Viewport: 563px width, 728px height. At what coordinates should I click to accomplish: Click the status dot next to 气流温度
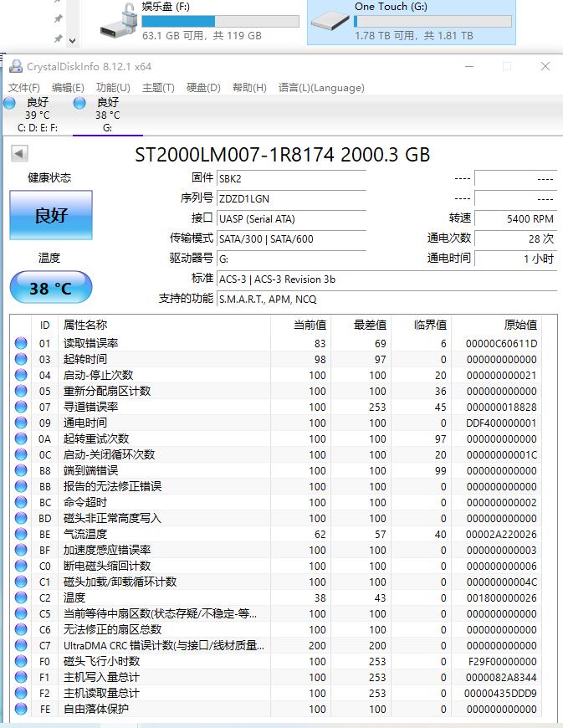(x=21, y=534)
